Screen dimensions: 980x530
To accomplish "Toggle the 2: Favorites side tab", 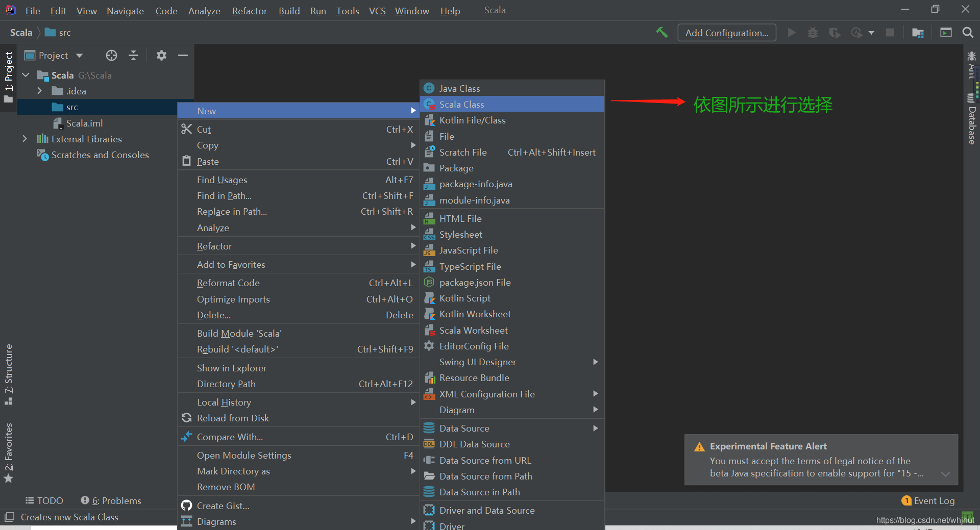I will pos(9,452).
